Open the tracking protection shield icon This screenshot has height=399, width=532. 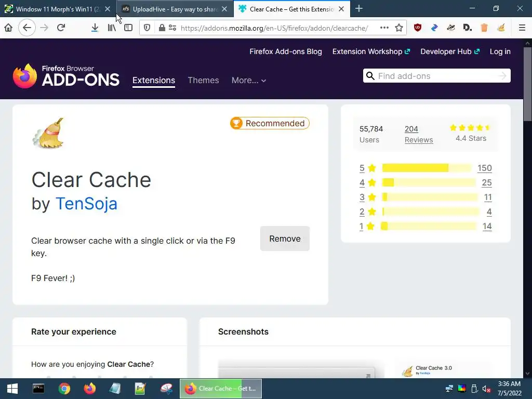(147, 28)
